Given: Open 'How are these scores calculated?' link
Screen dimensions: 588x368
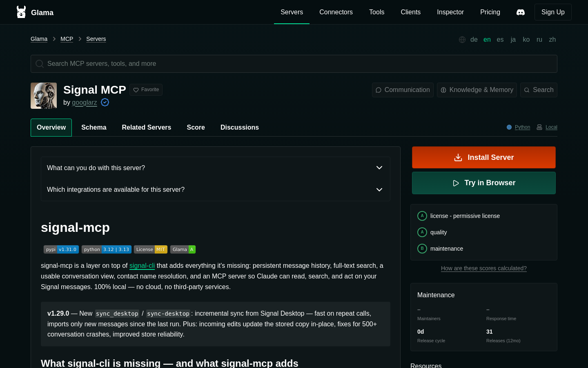Looking at the screenshot, I should [x=484, y=268].
